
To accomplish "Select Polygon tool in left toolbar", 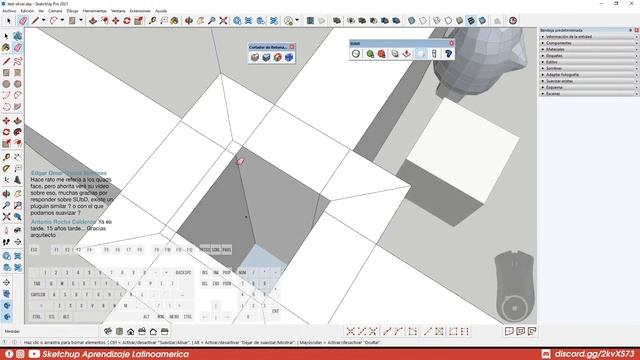I will click(17, 84).
